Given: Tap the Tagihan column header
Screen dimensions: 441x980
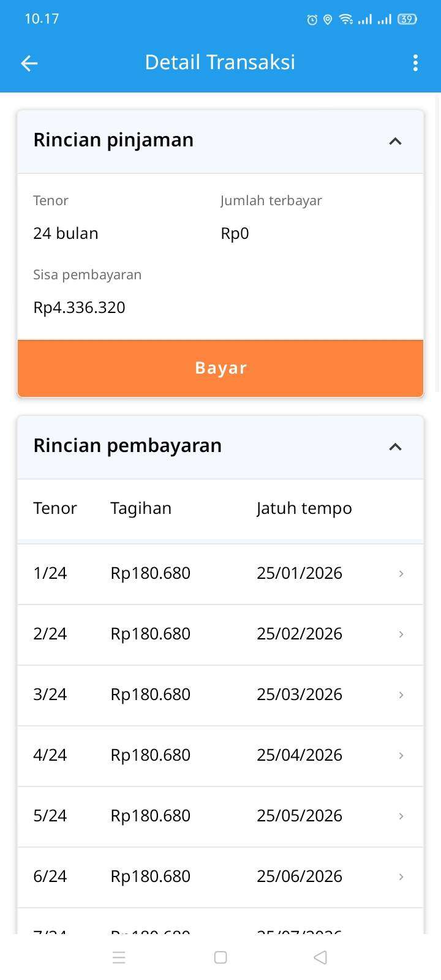Looking at the screenshot, I should point(141,508).
